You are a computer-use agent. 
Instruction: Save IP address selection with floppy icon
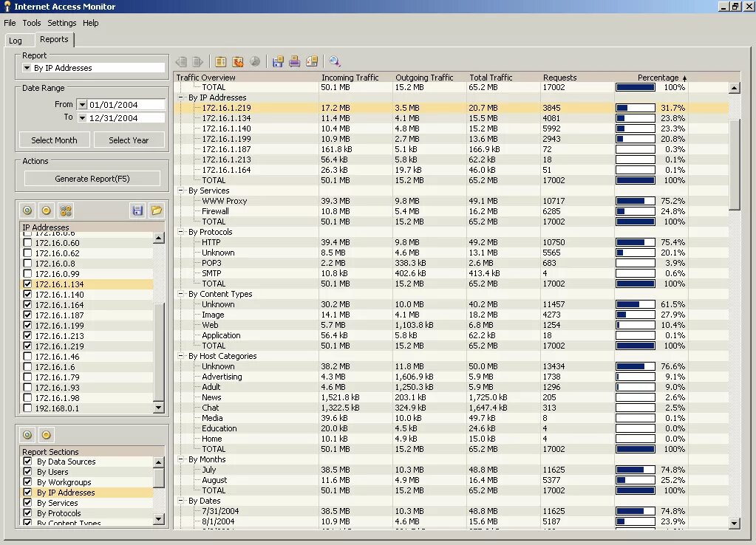tap(137, 210)
